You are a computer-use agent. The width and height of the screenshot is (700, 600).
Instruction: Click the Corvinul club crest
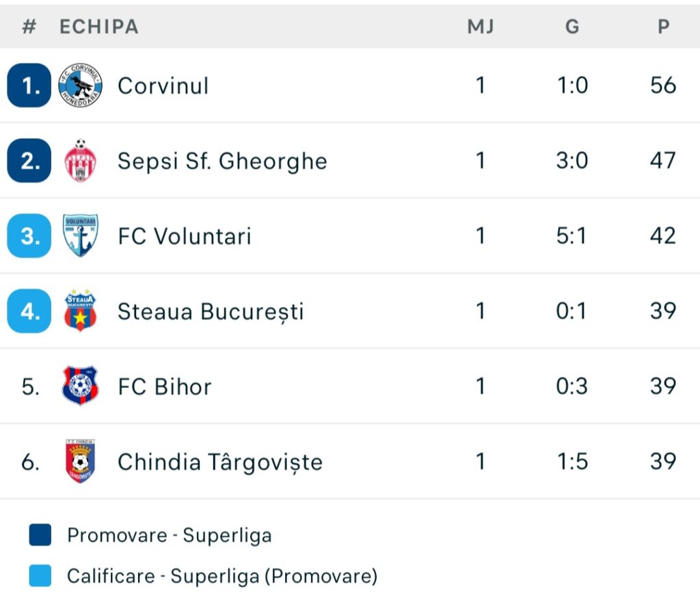coord(80,86)
